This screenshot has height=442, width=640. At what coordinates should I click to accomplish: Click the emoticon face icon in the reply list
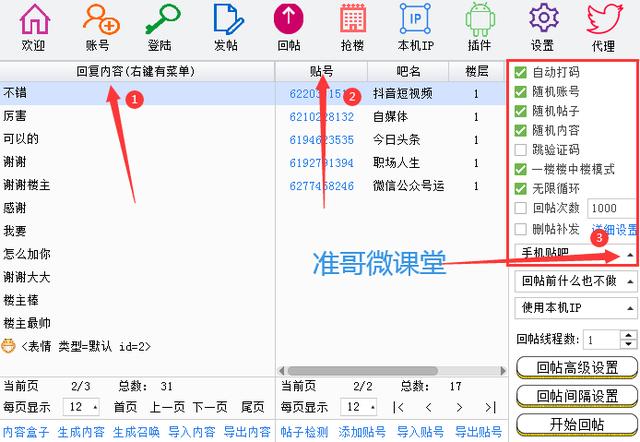point(8,346)
